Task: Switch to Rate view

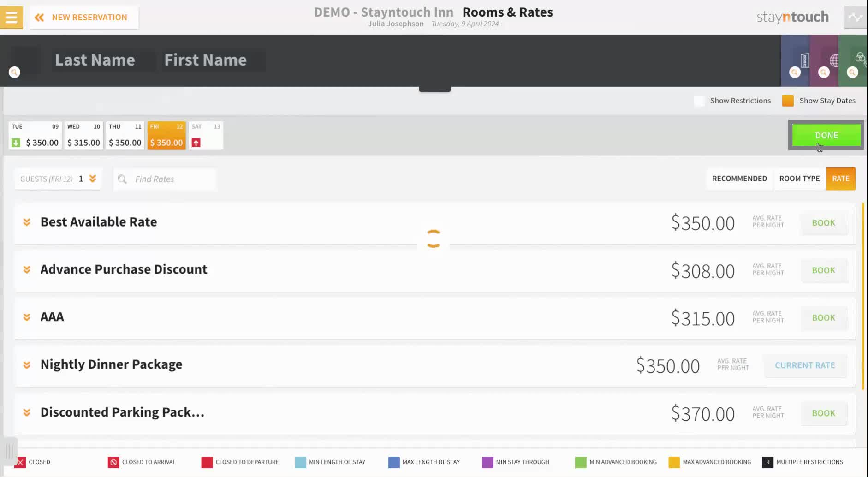Action: click(840, 179)
